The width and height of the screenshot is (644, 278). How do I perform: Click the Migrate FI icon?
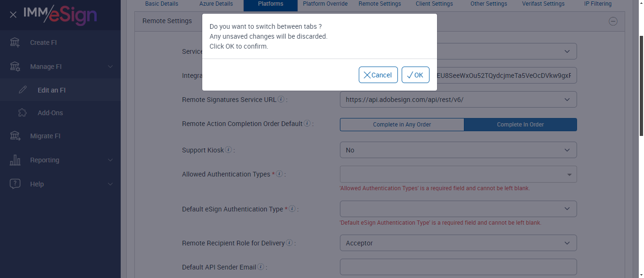[15, 136]
